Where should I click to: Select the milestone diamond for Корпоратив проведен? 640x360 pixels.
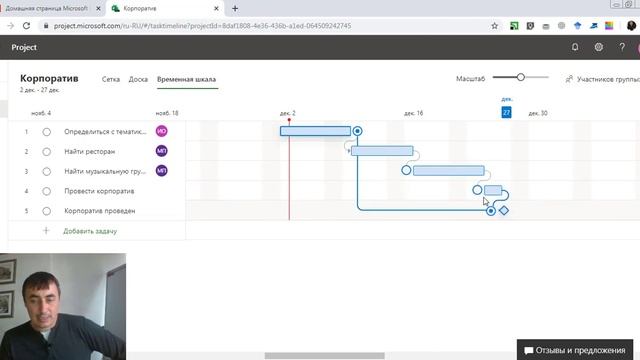coord(504,211)
